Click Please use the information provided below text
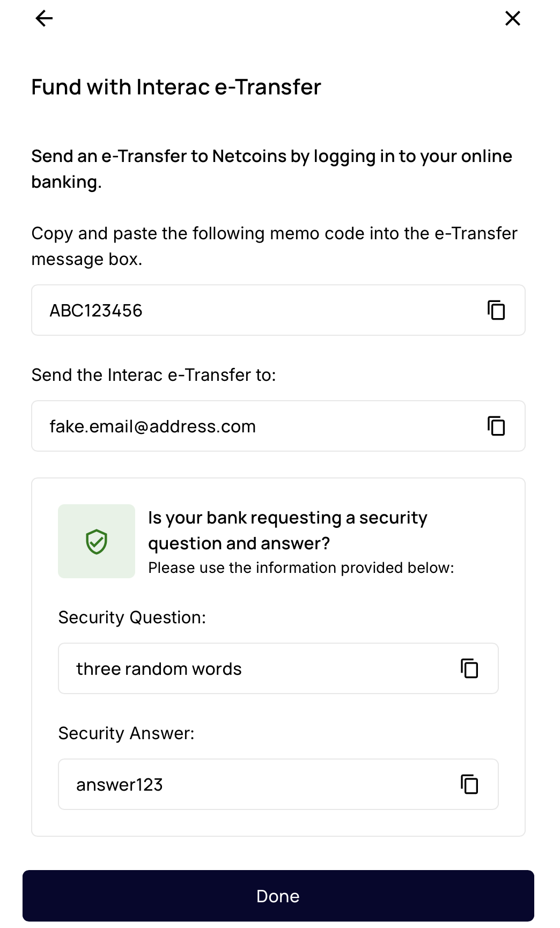This screenshot has height=928, width=560. coord(301,568)
